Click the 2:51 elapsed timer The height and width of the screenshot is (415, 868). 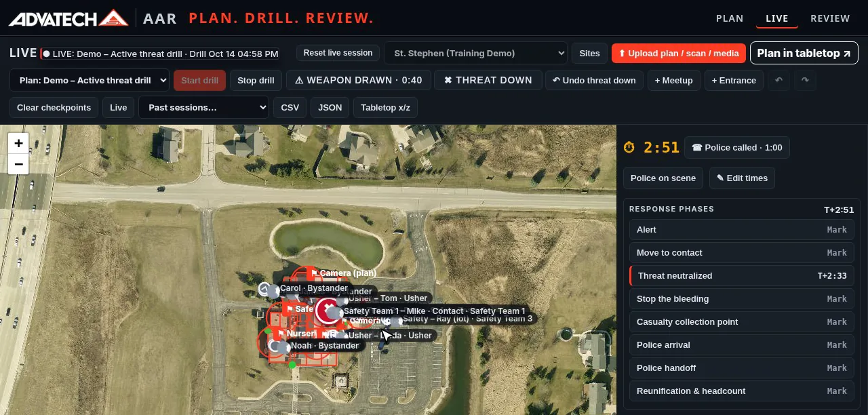pos(661,147)
